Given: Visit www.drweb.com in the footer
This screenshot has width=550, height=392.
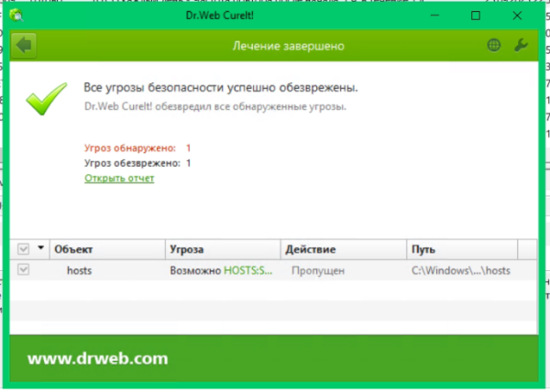Looking at the screenshot, I should (x=98, y=359).
